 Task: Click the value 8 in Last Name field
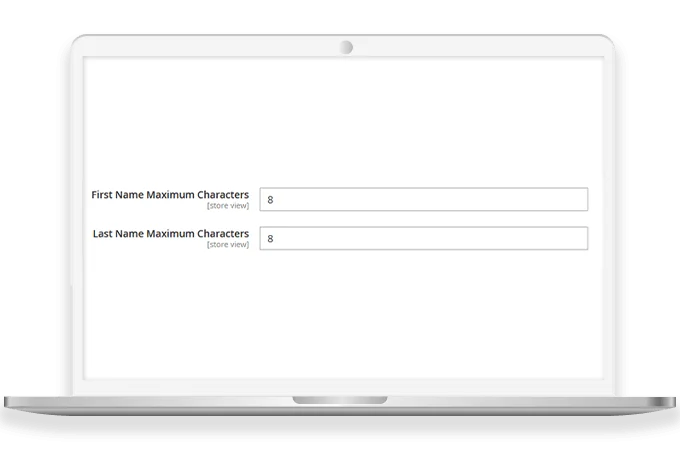pyautogui.click(x=271, y=240)
